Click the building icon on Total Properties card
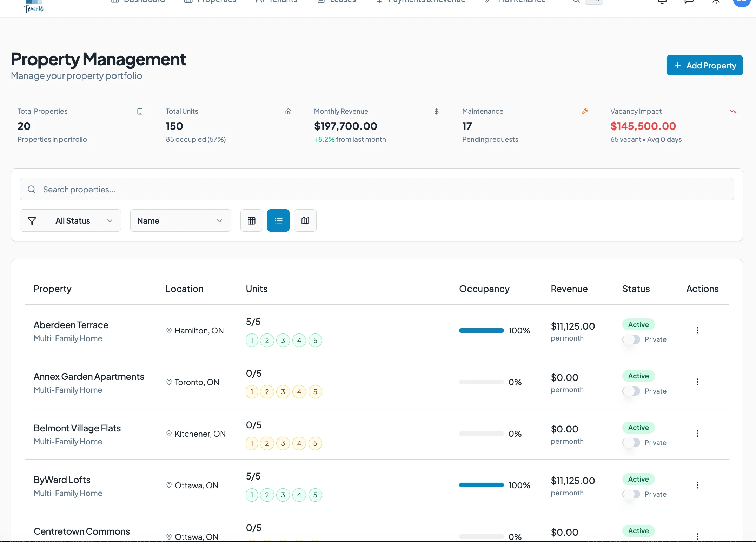 [x=140, y=112]
